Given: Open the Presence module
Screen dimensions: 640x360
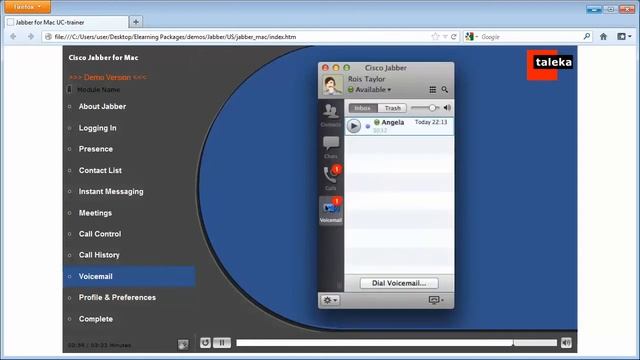Looking at the screenshot, I should (x=96, y=149).
